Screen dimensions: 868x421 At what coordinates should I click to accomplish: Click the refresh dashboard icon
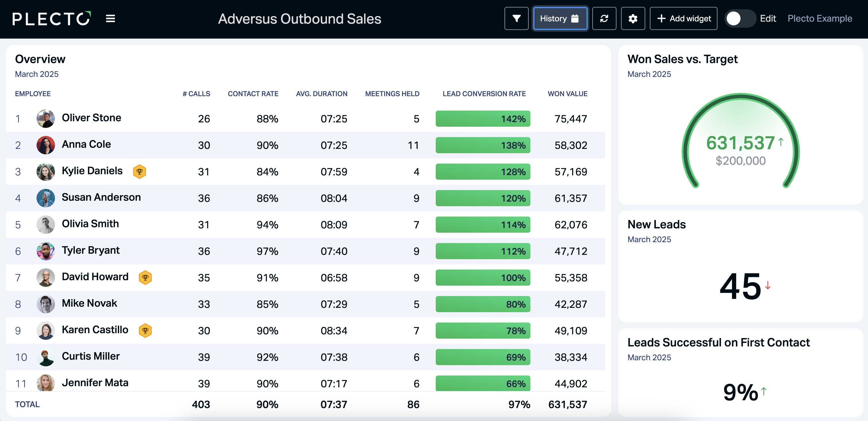click(x=604, y=18)
